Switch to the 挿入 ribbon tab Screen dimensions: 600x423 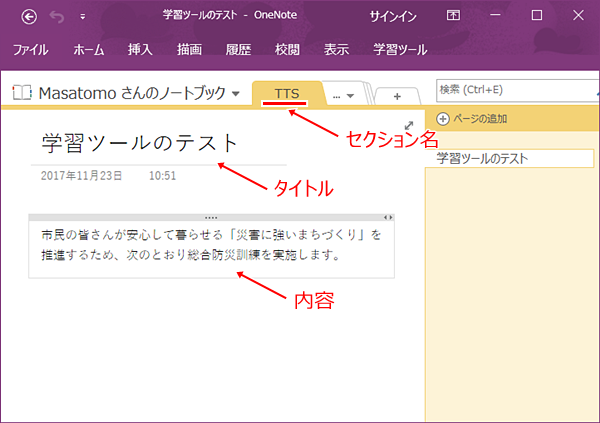tap(140, 49)
